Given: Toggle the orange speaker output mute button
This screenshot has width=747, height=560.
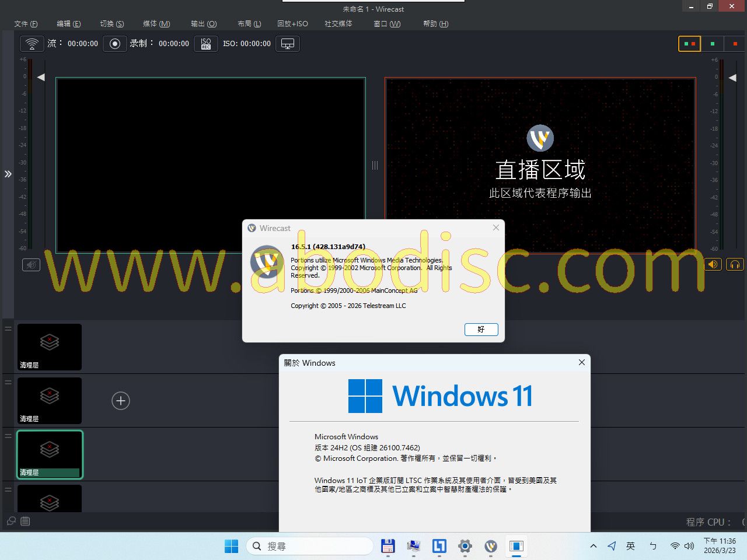Looking at the screenshot, I should click(713, 265).
